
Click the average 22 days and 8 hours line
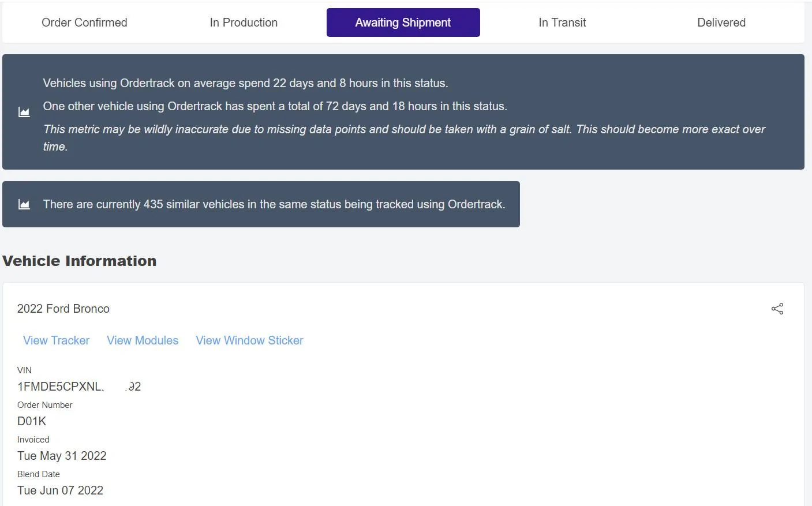(245, 83)
